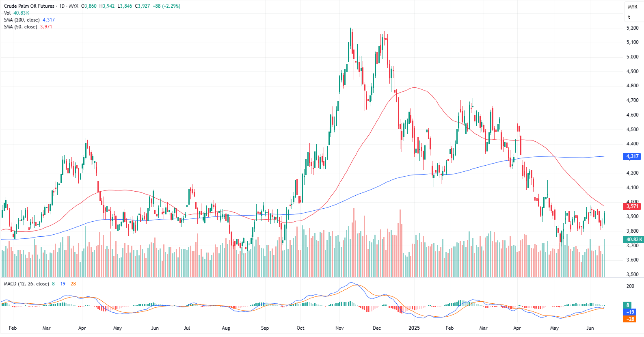644x337 pixels.
Task: Select the SMA (50, close) indicator legend
Action: 20,27
